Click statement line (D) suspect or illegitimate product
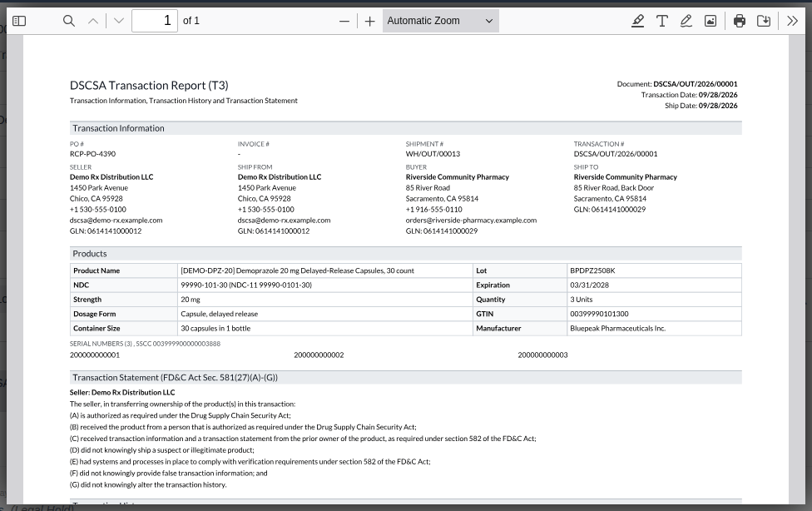 tap(162, 450)
